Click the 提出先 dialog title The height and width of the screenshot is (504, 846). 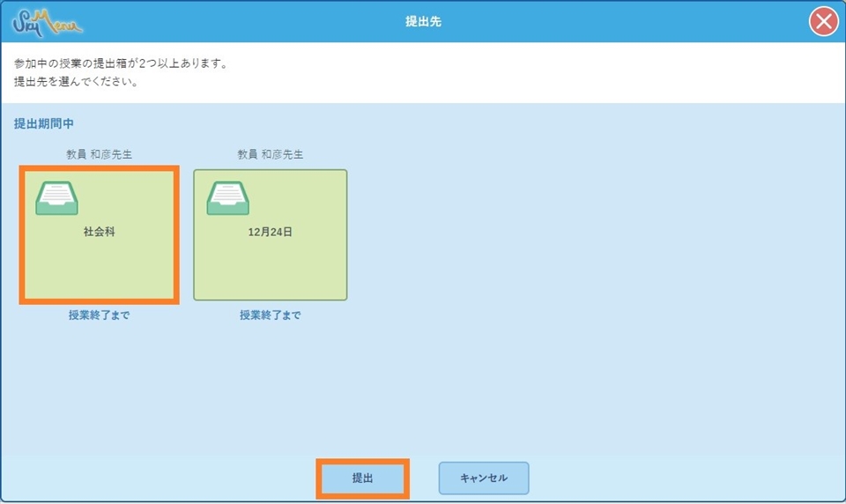pyautogui.click(x=423, y=21)
